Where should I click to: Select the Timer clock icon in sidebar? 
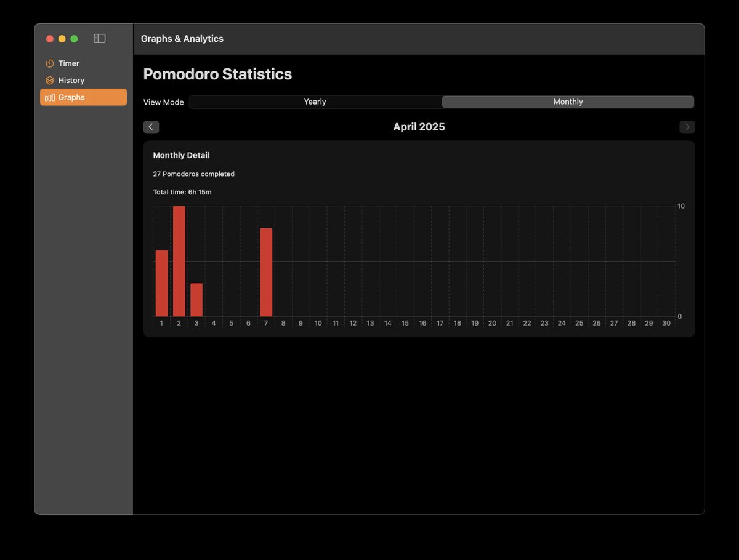point(49,63)
